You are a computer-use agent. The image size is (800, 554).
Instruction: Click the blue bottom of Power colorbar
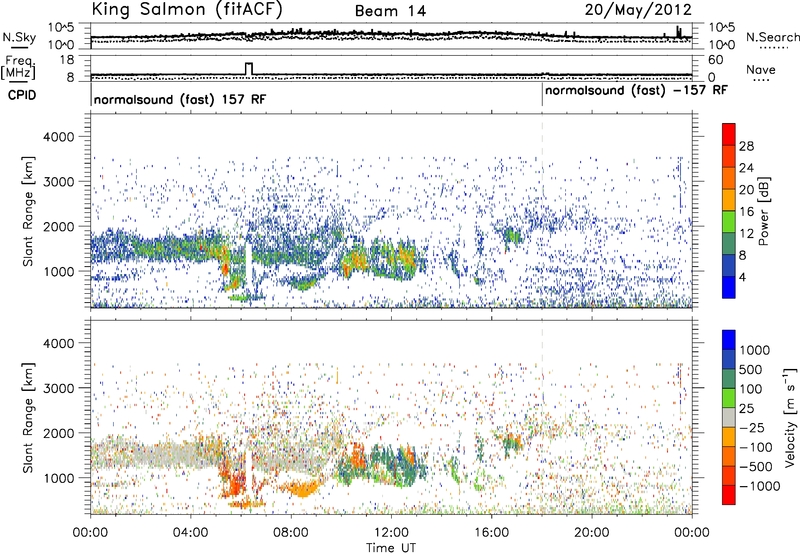coord(729,289)
